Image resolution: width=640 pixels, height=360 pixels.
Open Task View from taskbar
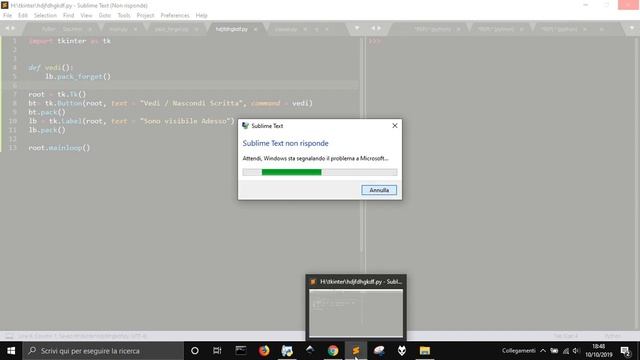(217, 351)
